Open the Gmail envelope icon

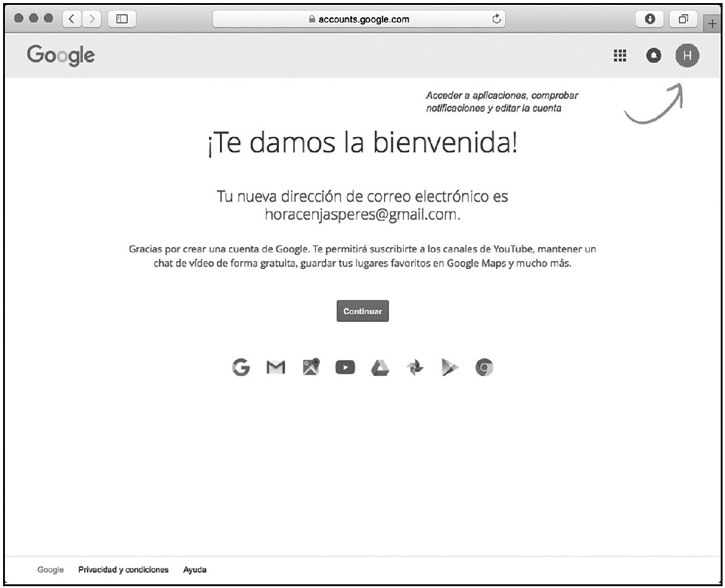point(275,367)
